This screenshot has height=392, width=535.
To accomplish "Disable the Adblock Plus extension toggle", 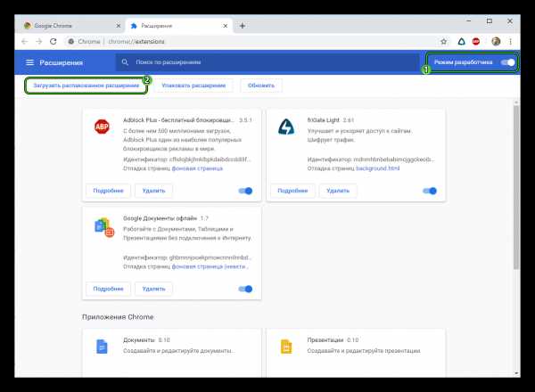I will point(245,191).
